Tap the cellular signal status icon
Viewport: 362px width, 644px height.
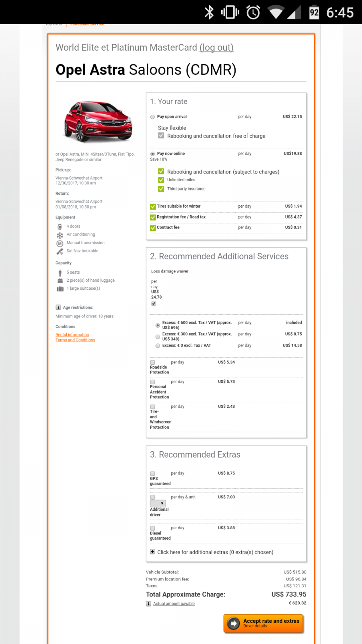point(294,12)
